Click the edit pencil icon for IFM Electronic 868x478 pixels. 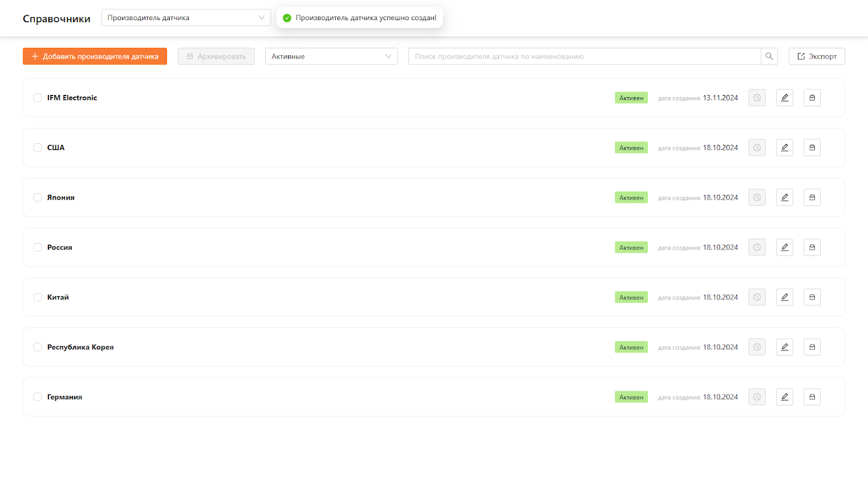(x=784, y=98)
